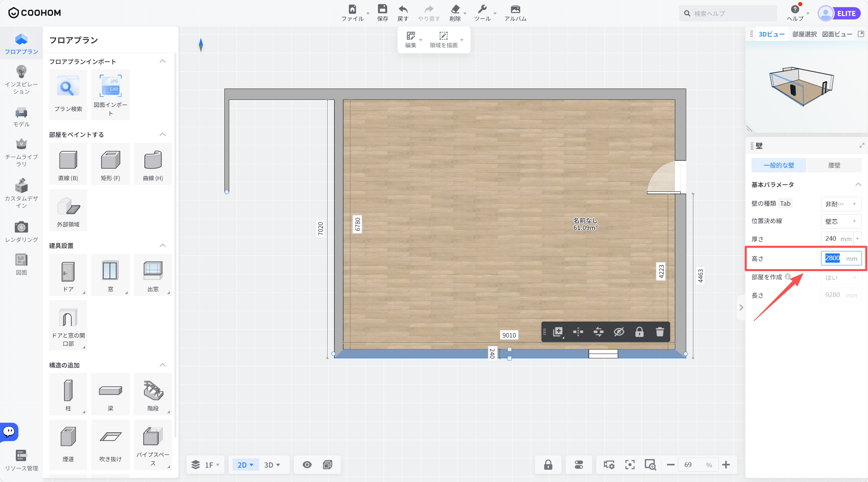The image size is (868, 482).
Task: Select the 出窓 bay window tool
Action: [x=153, y=275]
